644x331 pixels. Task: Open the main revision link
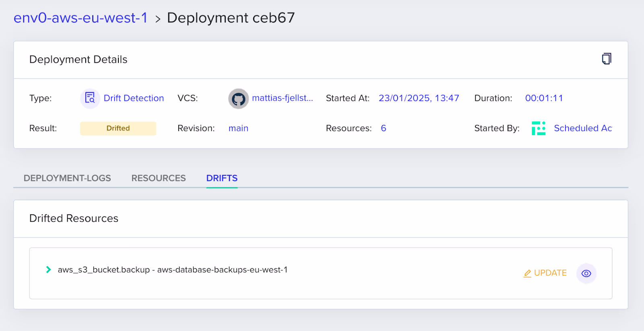click(x=238, y=128)
